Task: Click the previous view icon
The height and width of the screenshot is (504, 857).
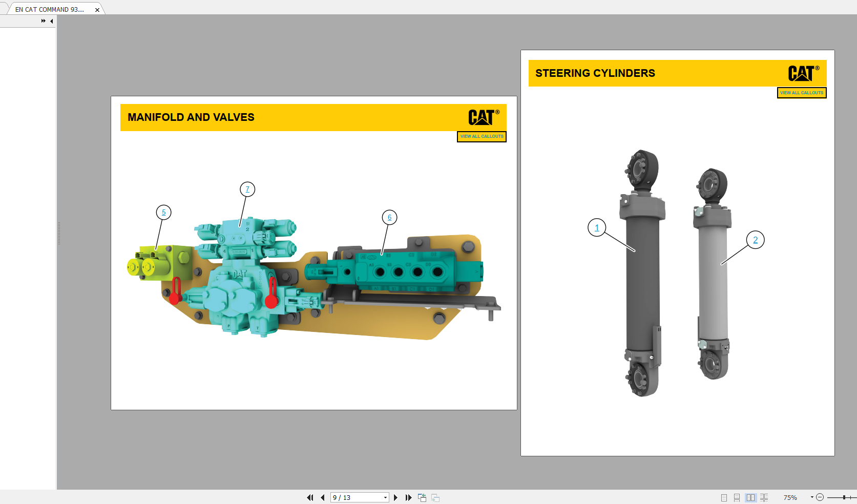Action: coord(422,497)
